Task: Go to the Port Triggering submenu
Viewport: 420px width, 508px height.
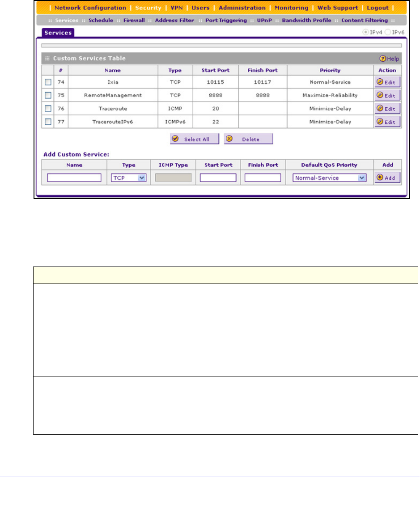Action: 226,20
